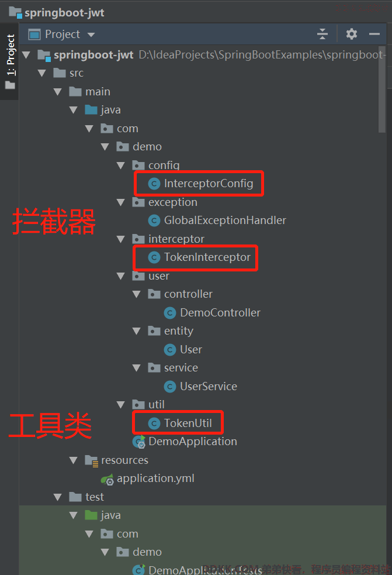Click the GlobalExceptionHandler class icon
Screen dimensions: 392x575
click(x=154, y=221)
